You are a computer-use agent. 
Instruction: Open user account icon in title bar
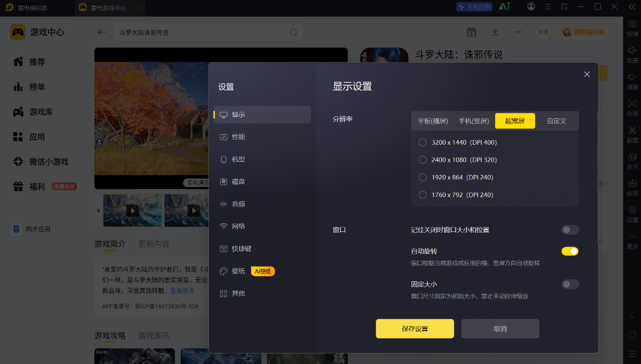click(x=531, y=7)
